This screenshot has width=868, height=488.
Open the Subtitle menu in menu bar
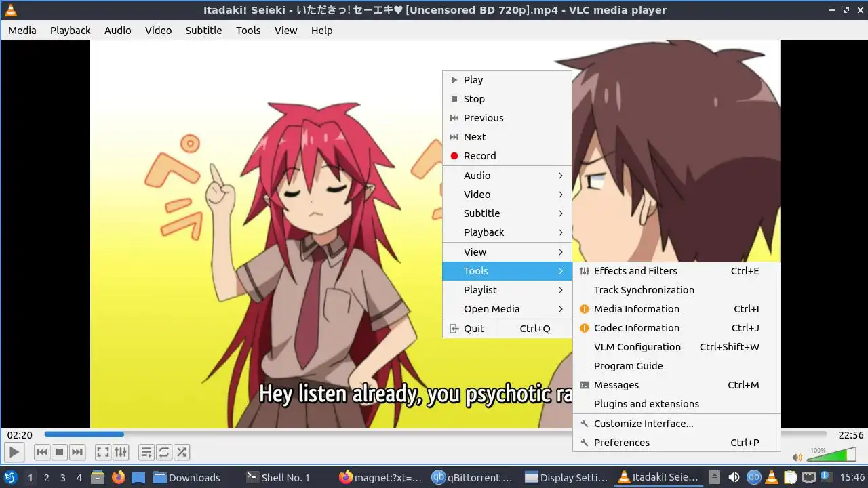tap(204, 30)
